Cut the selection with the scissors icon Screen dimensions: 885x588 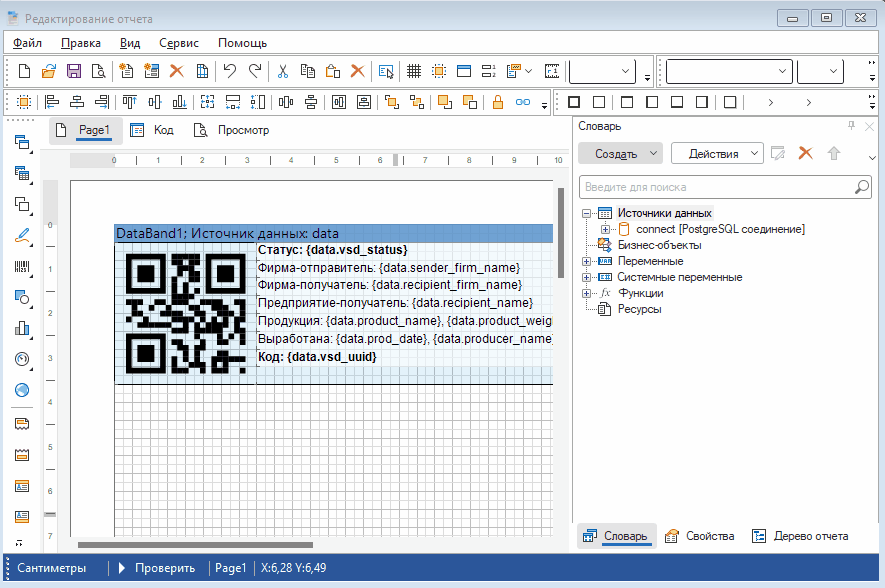(283, 71)
